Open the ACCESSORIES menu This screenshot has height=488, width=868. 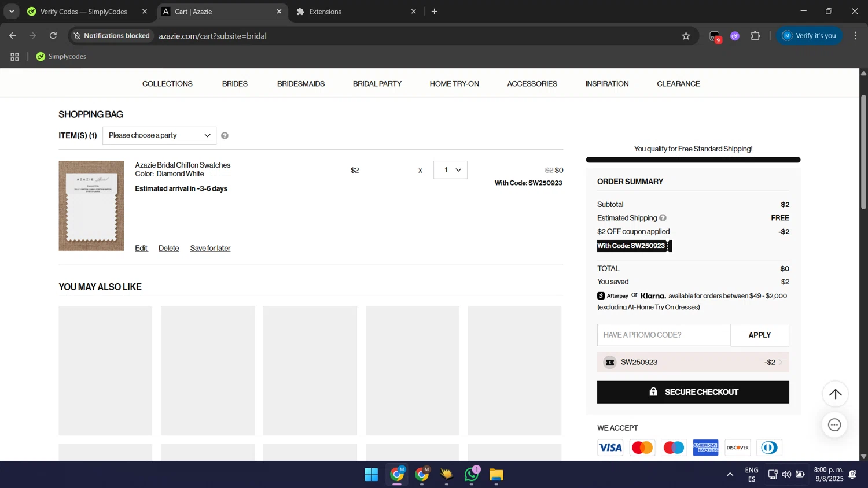(532, 84)
